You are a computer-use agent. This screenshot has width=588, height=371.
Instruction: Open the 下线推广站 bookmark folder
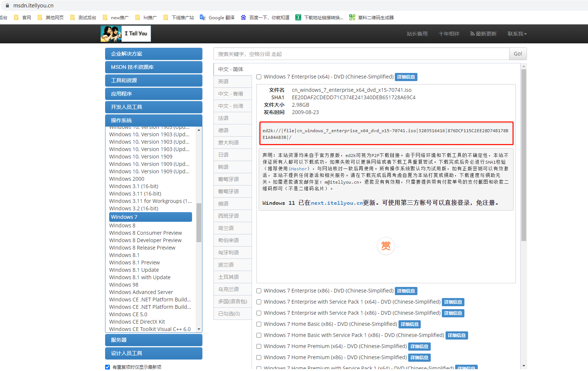click(179, 17)
